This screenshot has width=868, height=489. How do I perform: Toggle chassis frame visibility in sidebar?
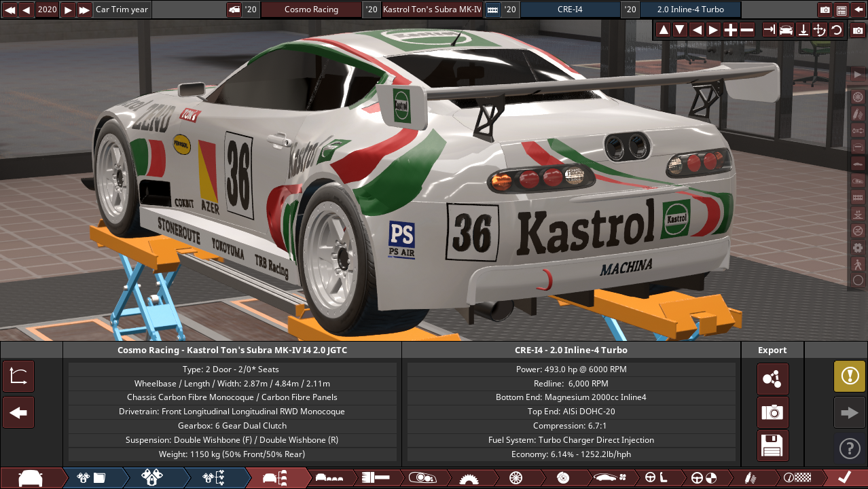pos(858,147)
